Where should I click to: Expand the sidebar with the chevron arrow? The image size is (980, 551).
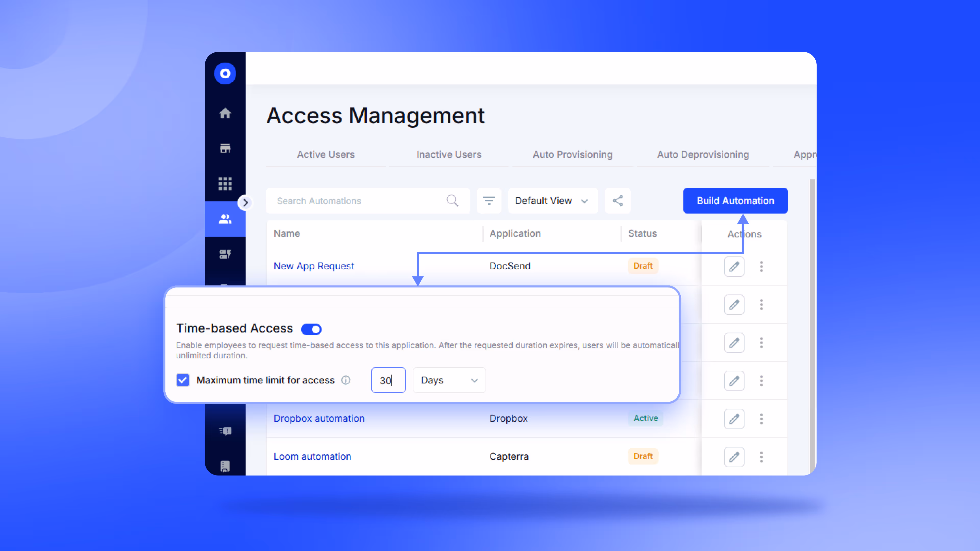(245, 203)
